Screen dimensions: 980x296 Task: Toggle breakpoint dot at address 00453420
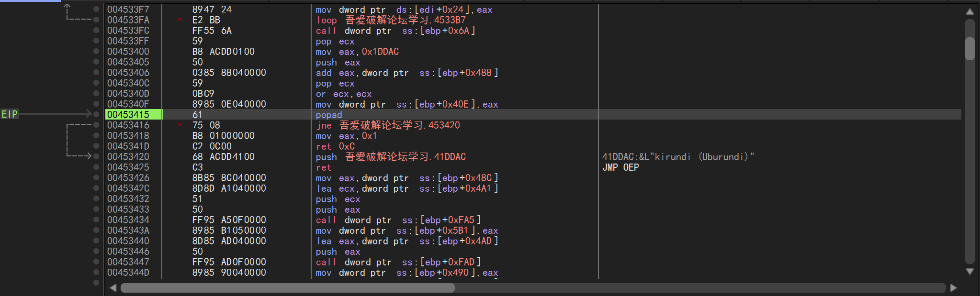tap(96, 157)
